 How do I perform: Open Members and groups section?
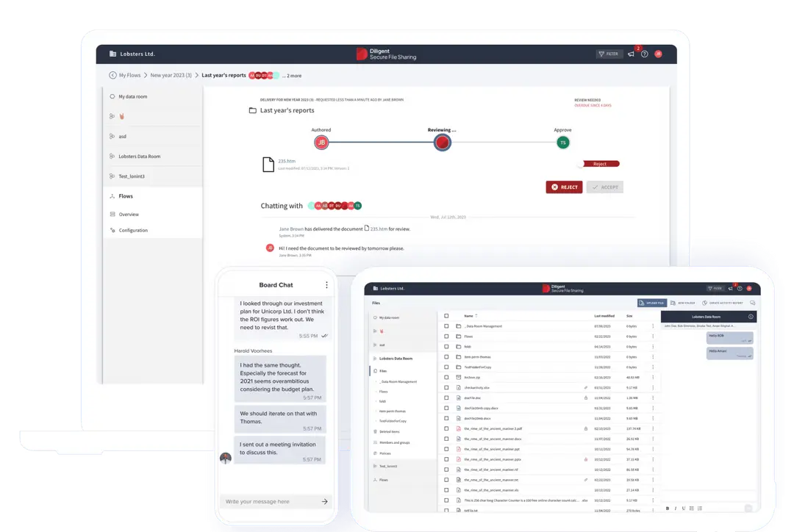pyautogui.click(x=395, y=442)
